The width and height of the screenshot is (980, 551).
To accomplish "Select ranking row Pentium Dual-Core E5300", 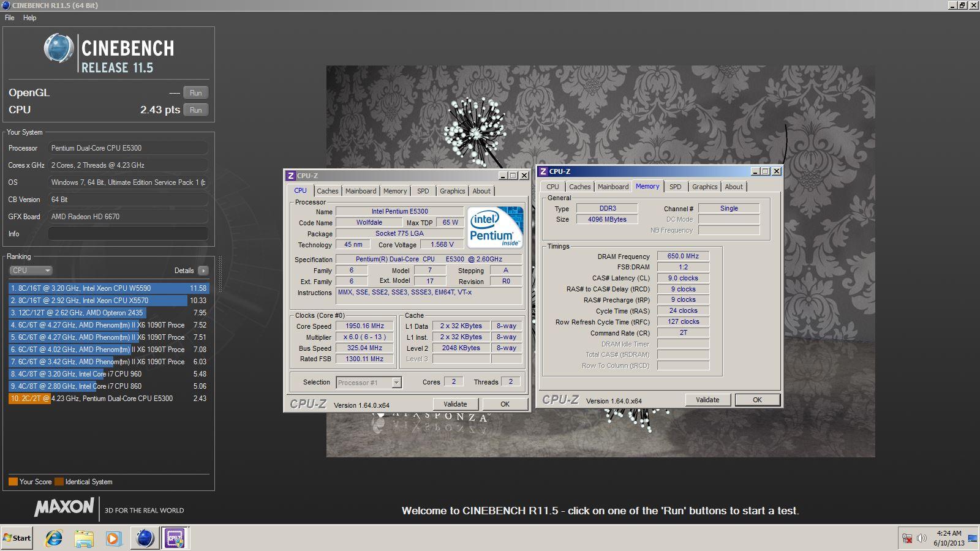I will [109, 399].
